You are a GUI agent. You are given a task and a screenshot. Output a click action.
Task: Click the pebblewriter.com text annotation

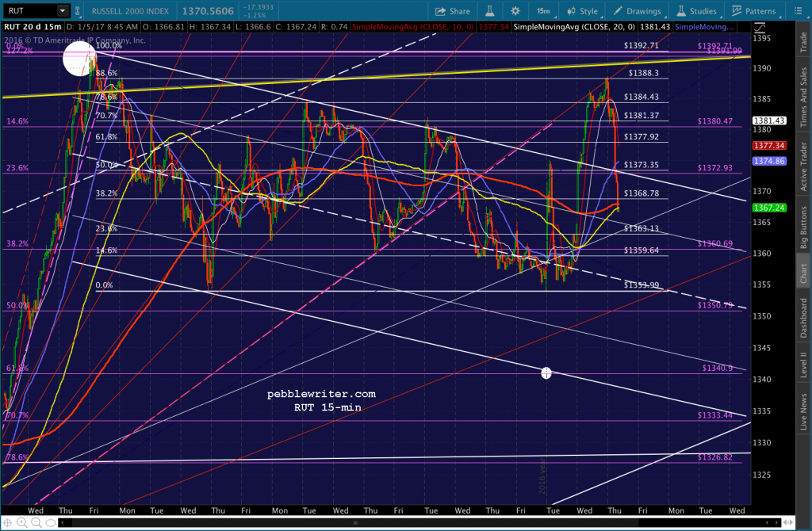(x=321, y=394)
